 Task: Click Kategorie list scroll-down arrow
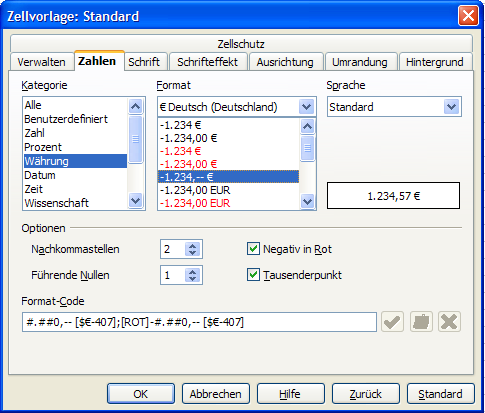[x=135, y=201]
